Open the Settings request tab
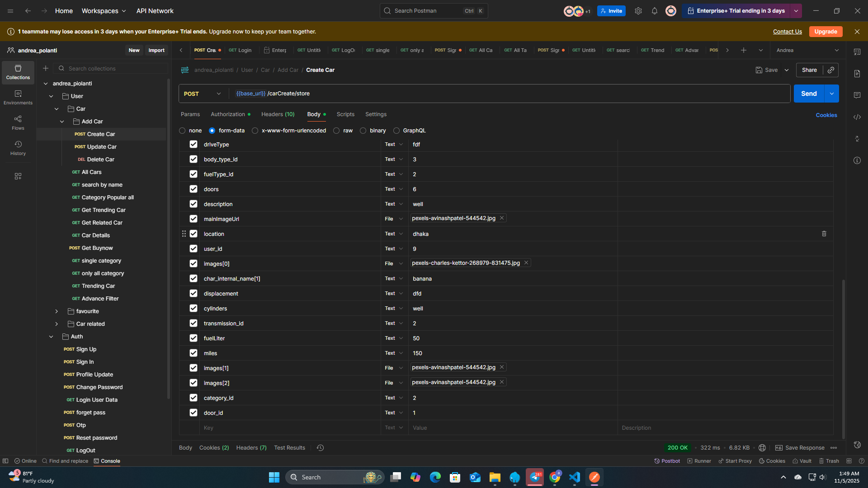Image resolution: width=868 pixels, height=488 pixels. point(376,114)
